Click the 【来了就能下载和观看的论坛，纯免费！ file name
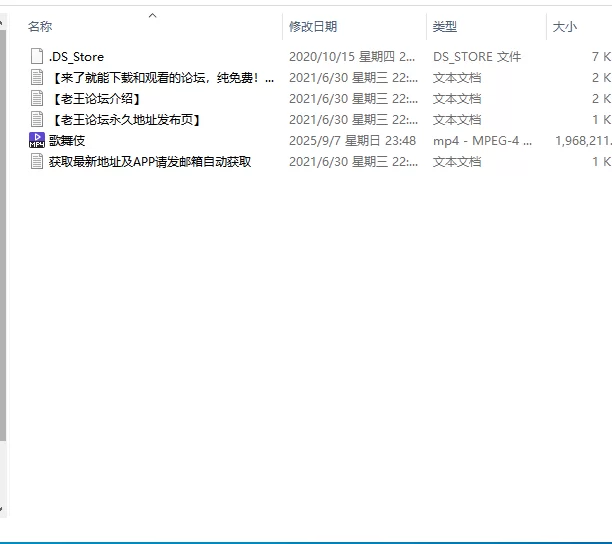612x544 pixels. click(160, 78)
